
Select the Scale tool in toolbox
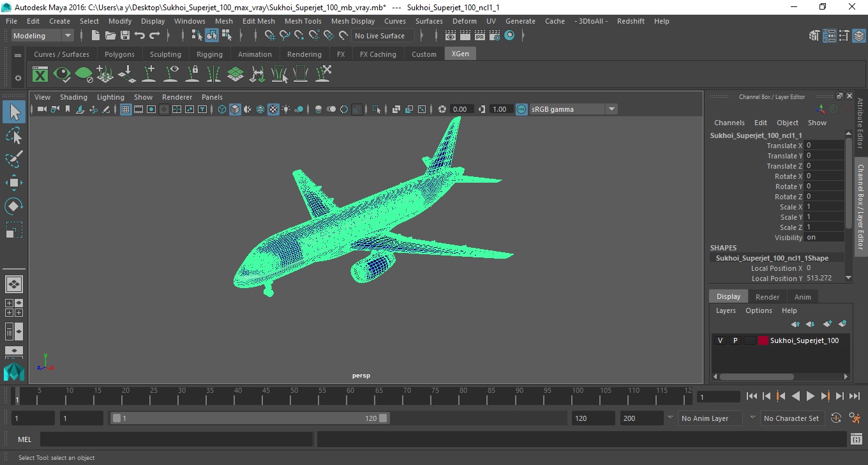pyautogui.click(x=14, y=229)
